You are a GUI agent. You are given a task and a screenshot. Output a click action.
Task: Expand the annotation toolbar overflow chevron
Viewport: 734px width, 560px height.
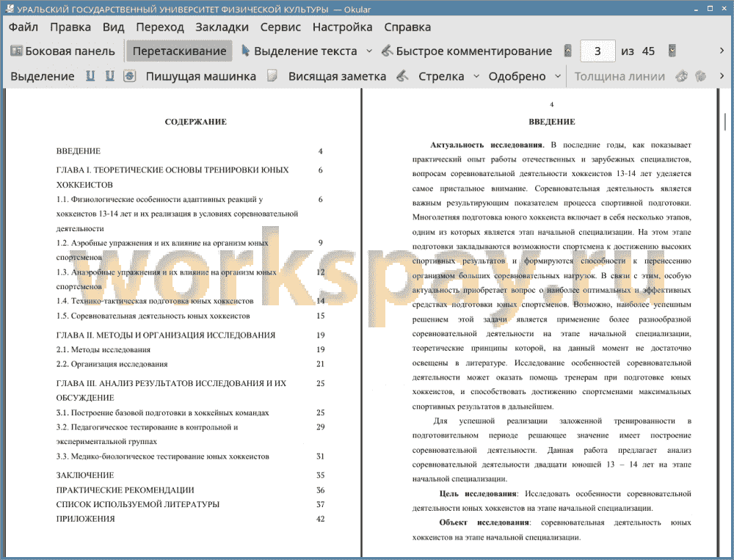coord(722,76)
